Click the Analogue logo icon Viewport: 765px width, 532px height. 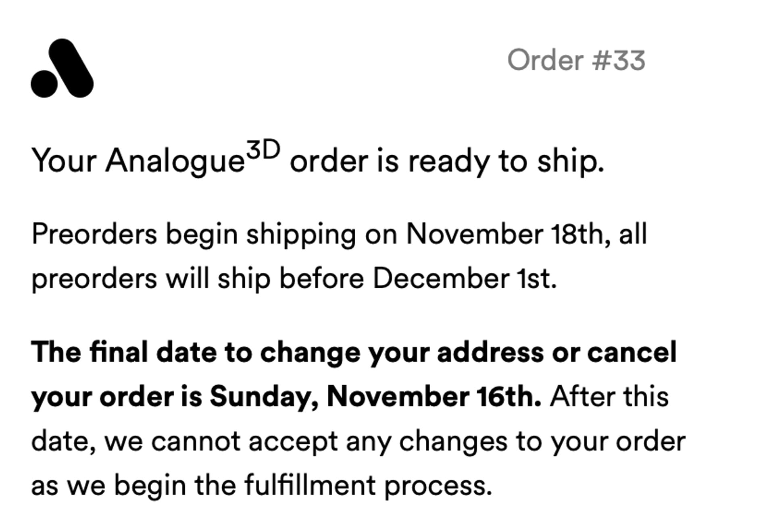click(x=62, y=69)
